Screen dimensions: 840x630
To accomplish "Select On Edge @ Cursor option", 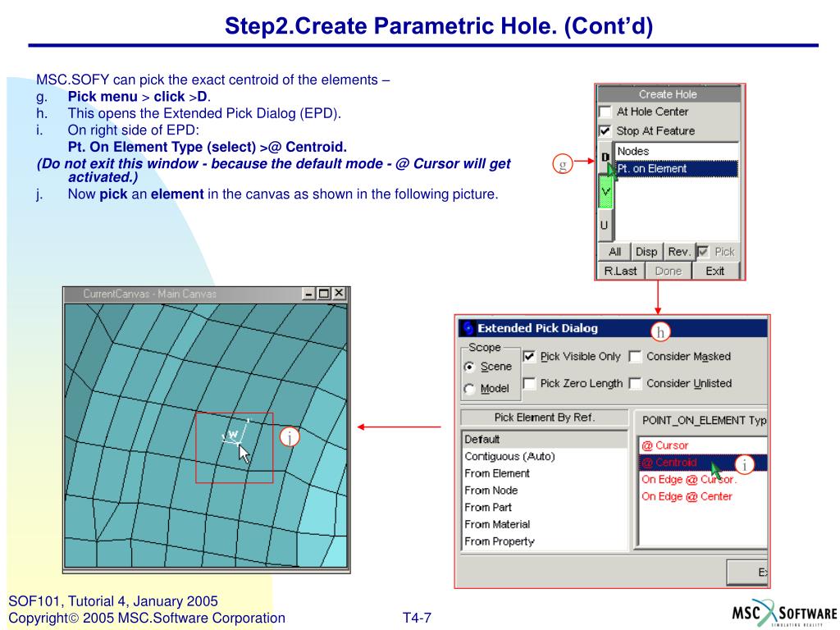I will tap(703, 479).
